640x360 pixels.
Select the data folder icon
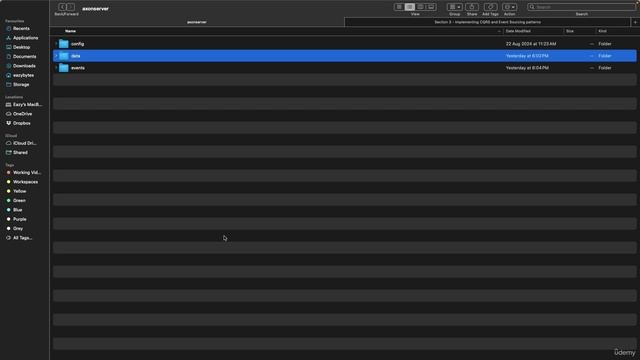(x=64, y=56)
